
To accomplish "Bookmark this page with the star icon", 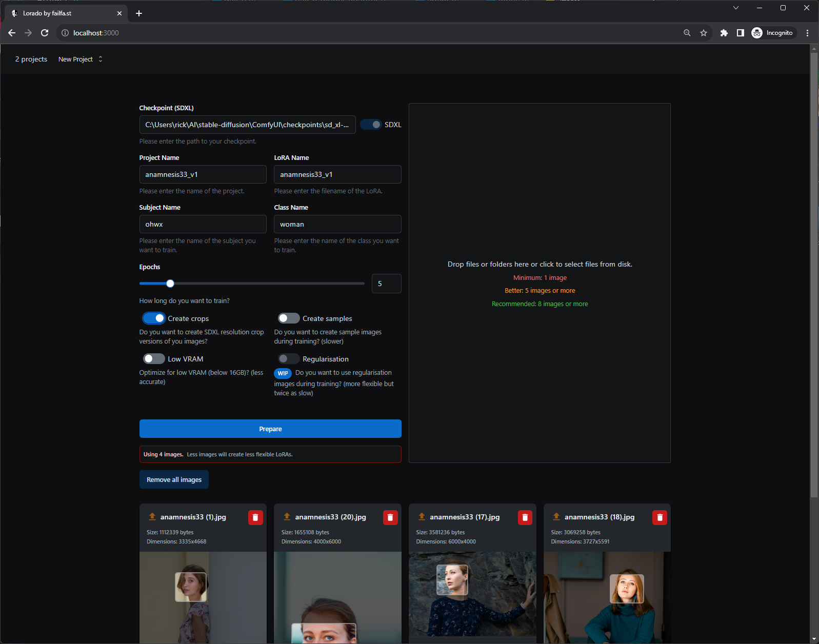I will click(x=704, y=33).
